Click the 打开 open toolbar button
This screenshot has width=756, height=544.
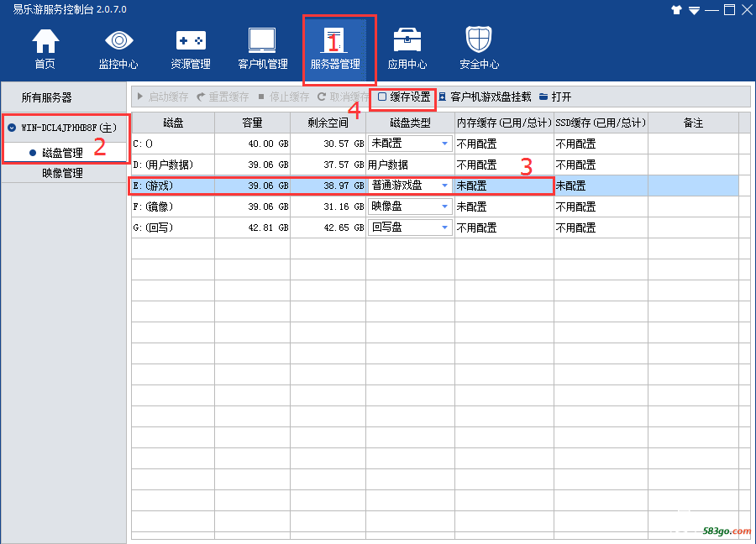555,97
